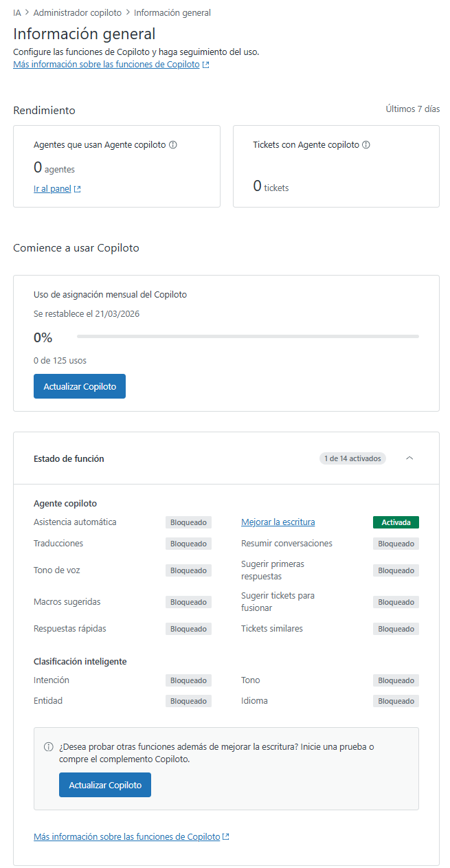The image size is (450, 868).
Task: Click the monthly usage progress bar
Action: 247,337
